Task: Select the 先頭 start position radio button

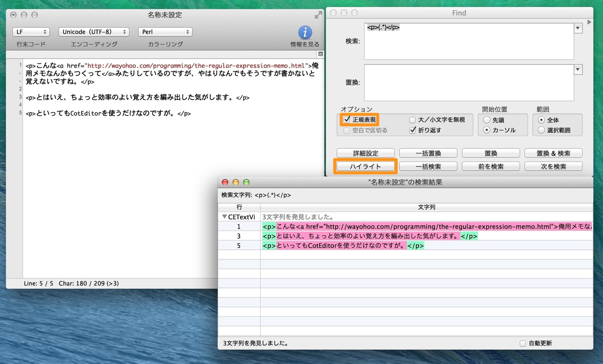Action: (x=487, y=120)
